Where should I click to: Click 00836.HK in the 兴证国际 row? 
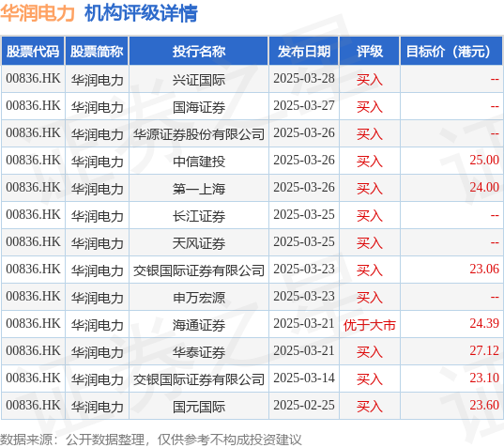tap(33, 79)
